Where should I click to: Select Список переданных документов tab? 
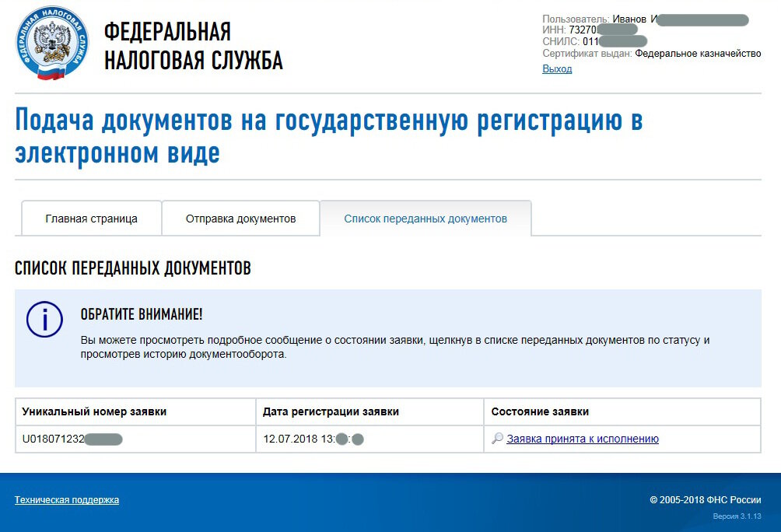tap(426, 219)
